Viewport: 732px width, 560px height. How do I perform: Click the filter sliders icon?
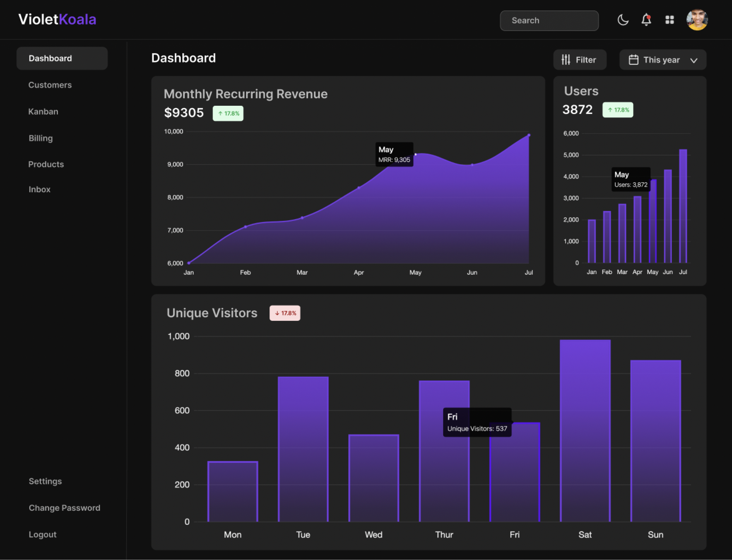point(566,60)
